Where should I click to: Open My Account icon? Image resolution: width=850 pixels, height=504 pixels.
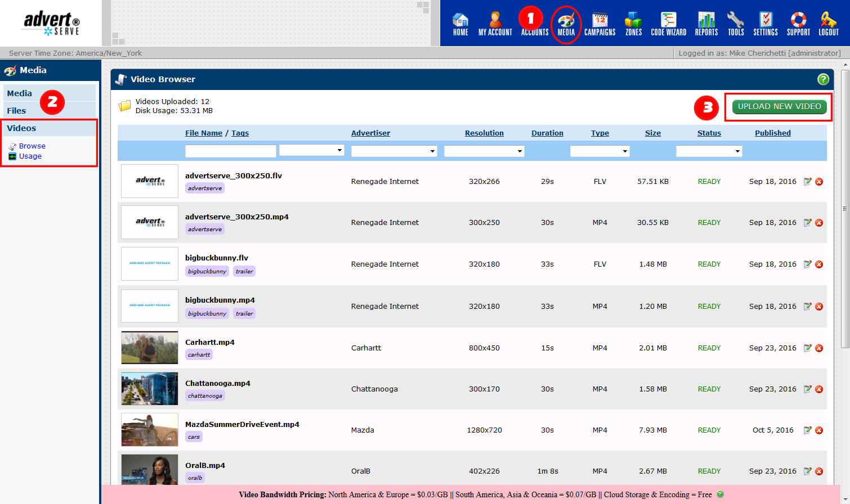click(495, 24)
